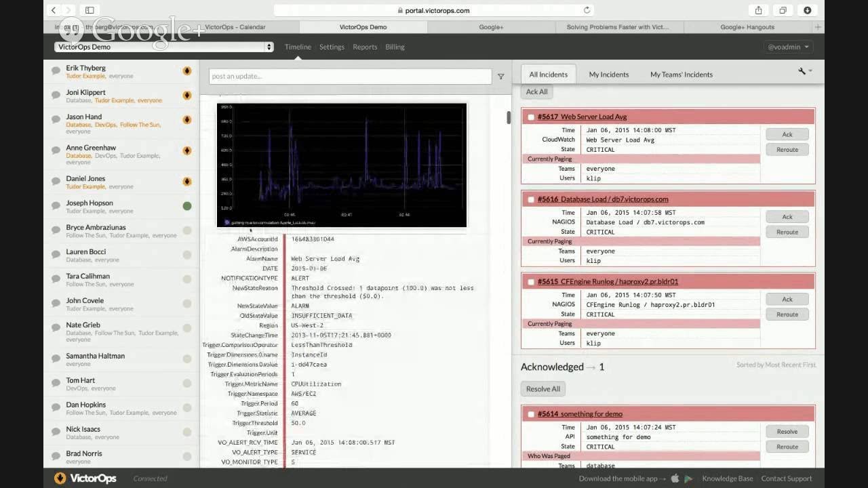Click the portal.victorops.com address bar

[434, 10]
